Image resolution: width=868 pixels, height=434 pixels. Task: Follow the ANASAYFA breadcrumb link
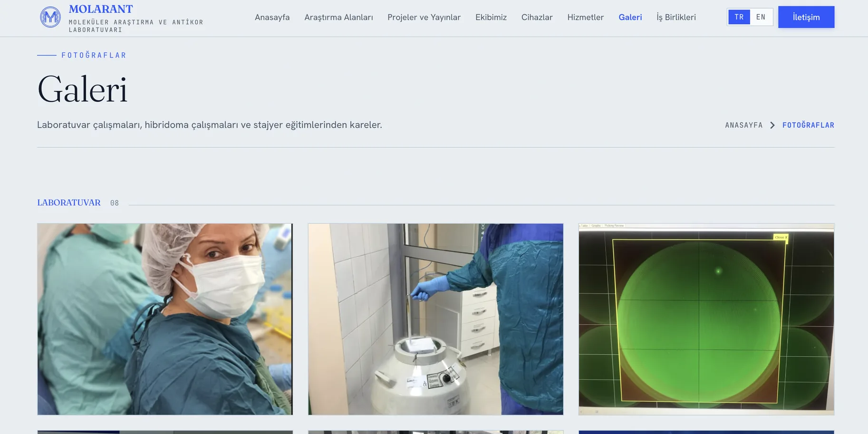(743, 125)
